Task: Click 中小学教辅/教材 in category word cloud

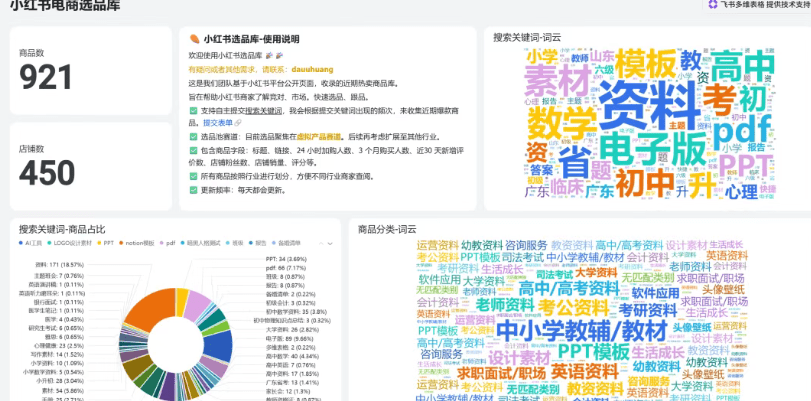Action: (567, 329)
